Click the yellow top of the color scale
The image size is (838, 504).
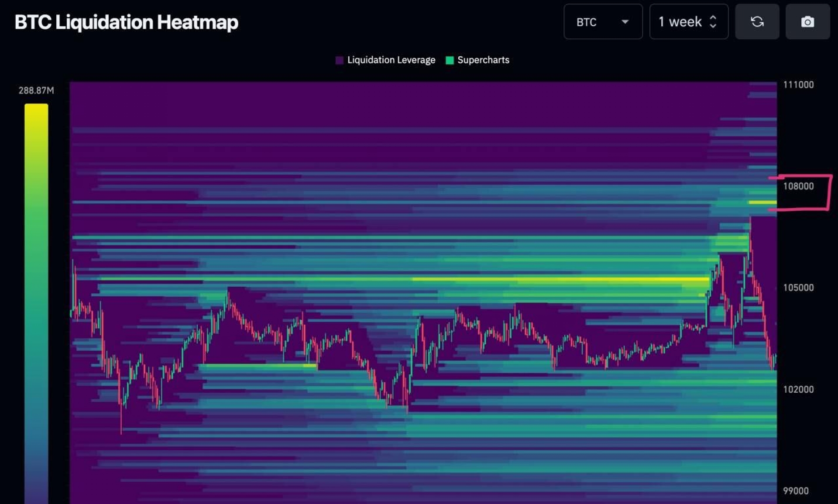pos(36,113)
